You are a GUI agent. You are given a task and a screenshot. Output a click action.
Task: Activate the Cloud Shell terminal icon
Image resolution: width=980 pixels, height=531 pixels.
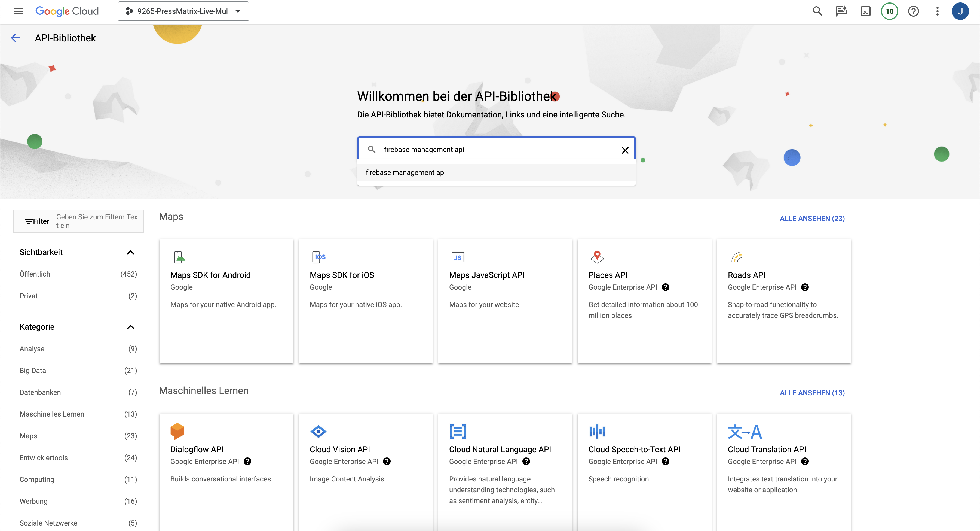point(865,11)
